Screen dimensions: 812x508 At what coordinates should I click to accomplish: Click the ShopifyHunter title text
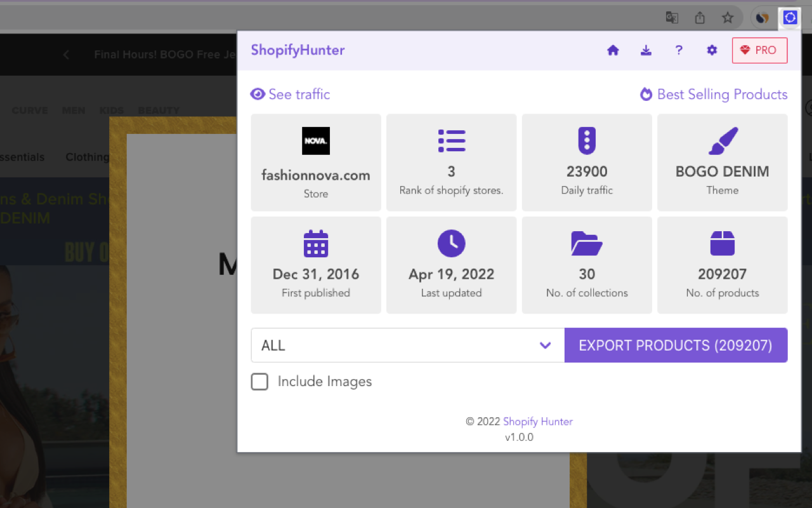298,50
